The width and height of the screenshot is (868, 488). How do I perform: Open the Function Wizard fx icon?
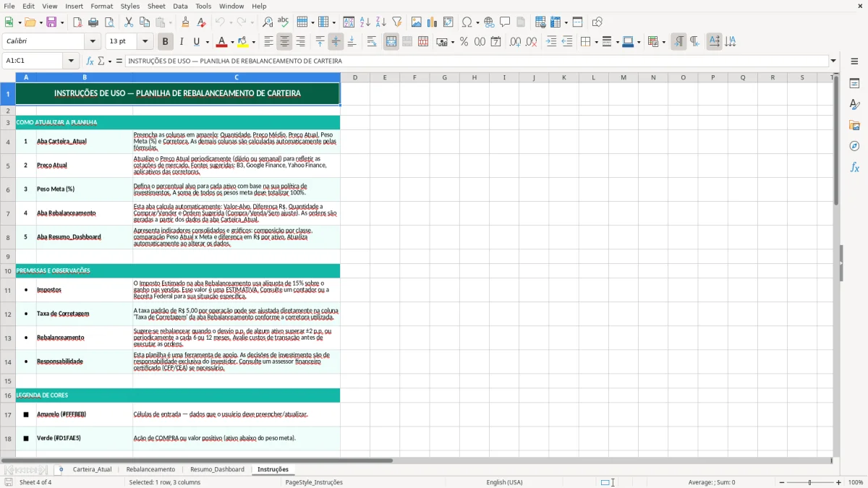tap(90, 61)
